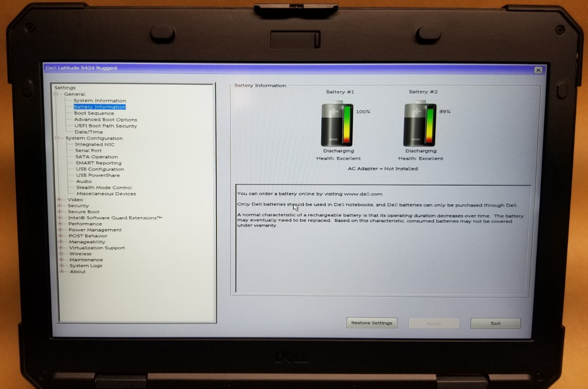
Task: Expand the Wireless section
Action: point(61,254)
